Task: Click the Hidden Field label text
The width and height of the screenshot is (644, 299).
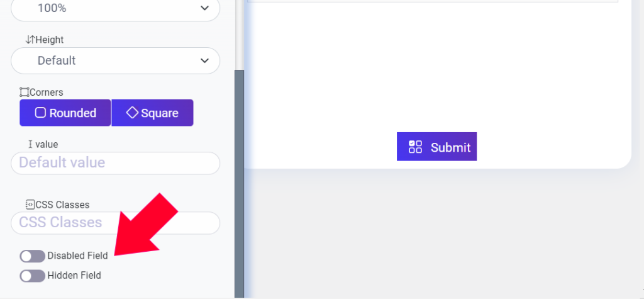Action: tap(74, 276)
